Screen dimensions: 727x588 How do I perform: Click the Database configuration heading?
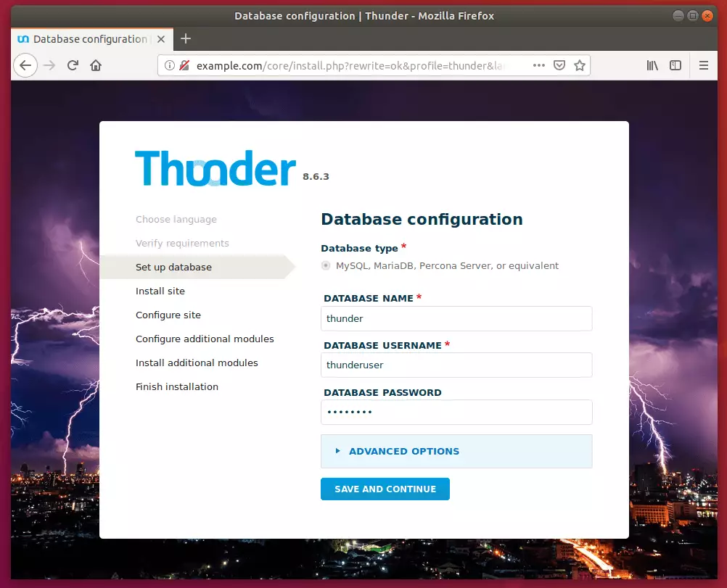pyautogui.click(x=422, y=219)
